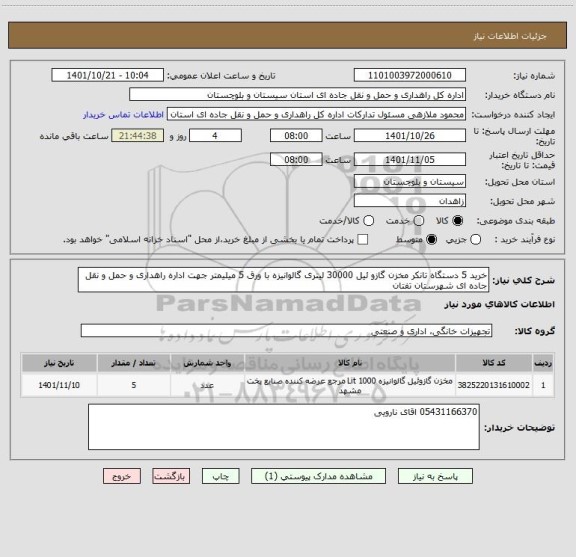The width and height of the screenshot is (576, 557).
Task: Click the remaining time counter 21:44:38
Action: [138, 136]
